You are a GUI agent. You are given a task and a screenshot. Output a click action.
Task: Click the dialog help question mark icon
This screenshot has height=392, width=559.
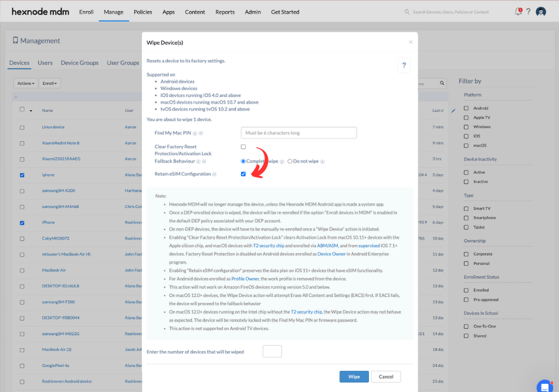(404, 65)
